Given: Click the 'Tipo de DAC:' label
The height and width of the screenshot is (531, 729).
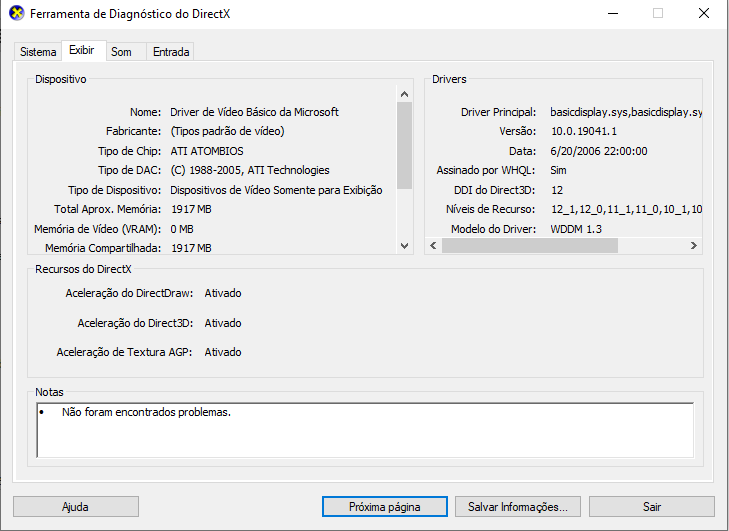Looking at the screenshot, I should coord(129,170).
